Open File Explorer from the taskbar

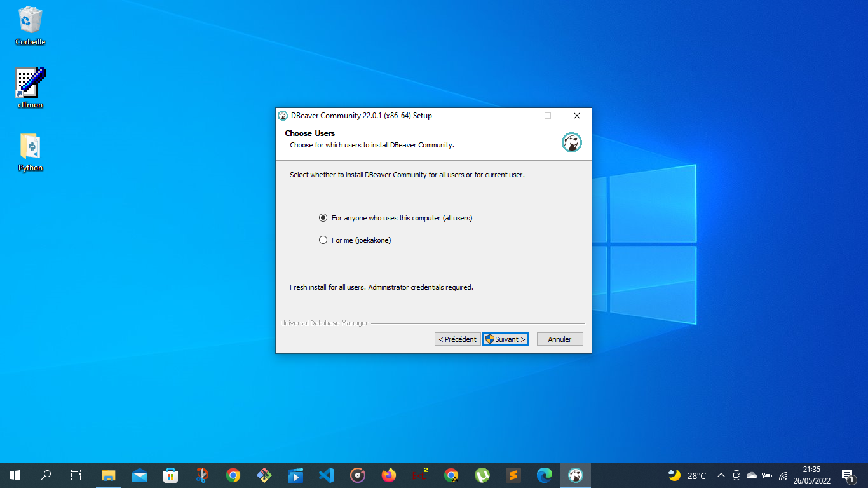tap(109, 475)
